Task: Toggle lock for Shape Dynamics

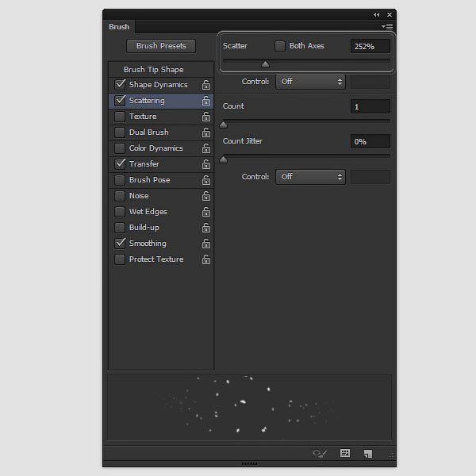Action: 206,85
